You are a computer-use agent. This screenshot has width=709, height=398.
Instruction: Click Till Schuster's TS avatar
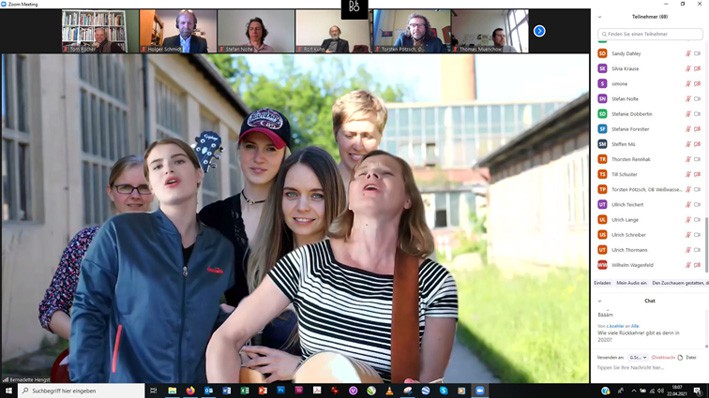pos(602,174)
